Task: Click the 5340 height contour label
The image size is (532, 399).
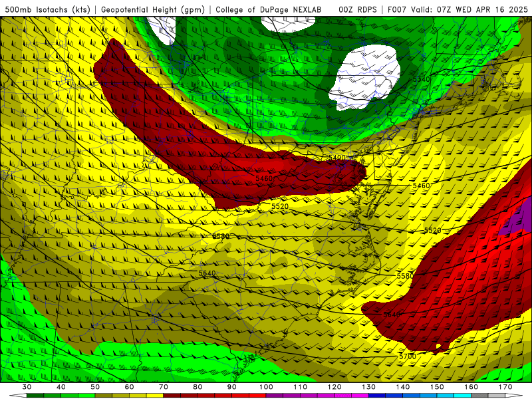Action: 421,79
